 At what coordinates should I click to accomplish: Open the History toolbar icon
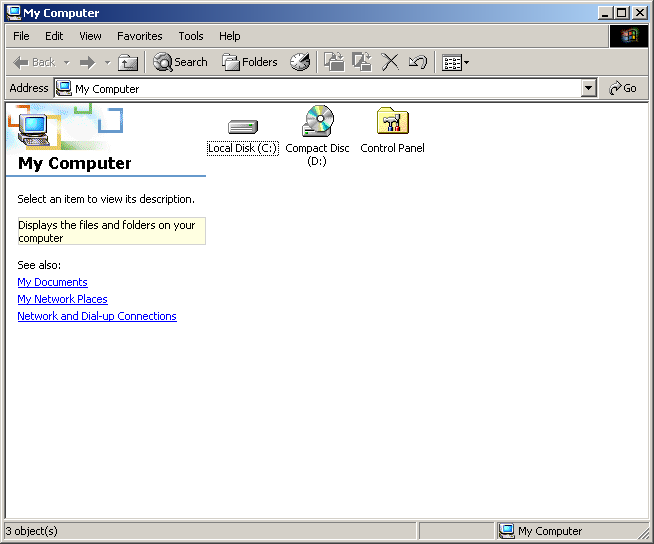(300, 62)
